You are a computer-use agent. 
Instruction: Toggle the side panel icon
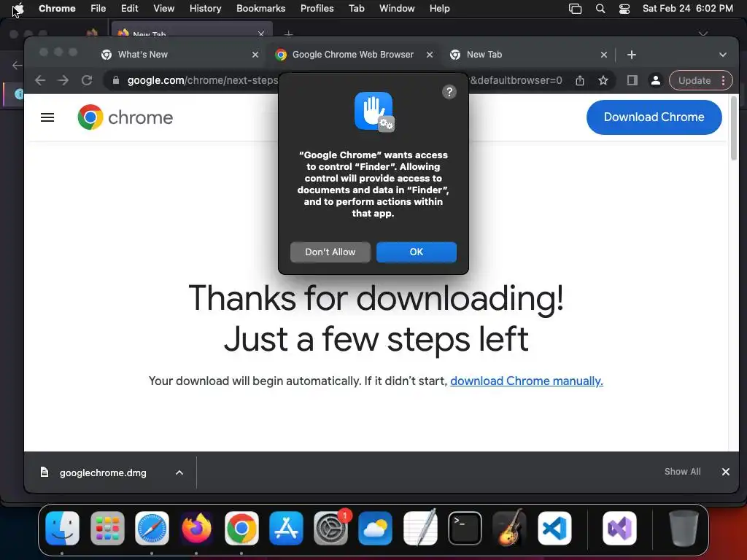pyautogui.click(x=632, y=80)
